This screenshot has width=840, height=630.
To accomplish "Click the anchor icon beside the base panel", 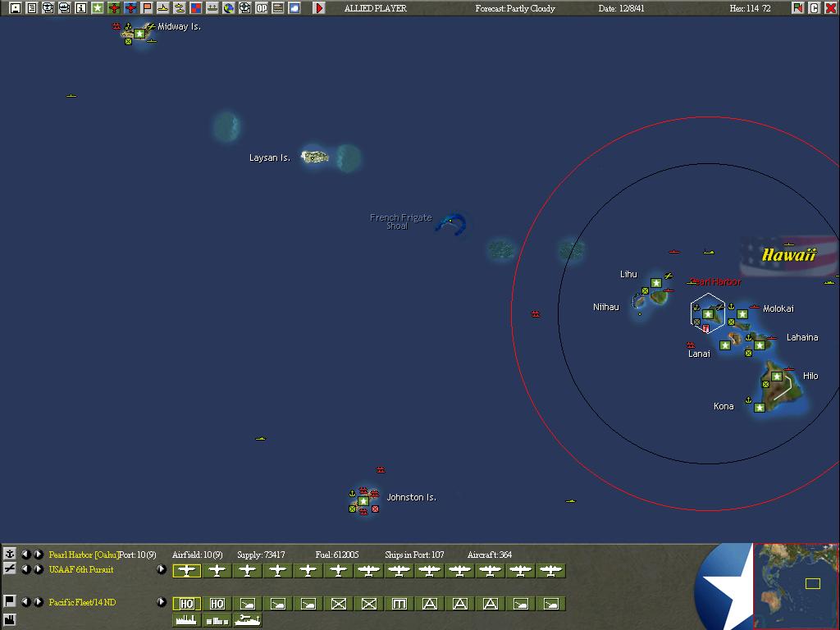I will coord(9,554).
